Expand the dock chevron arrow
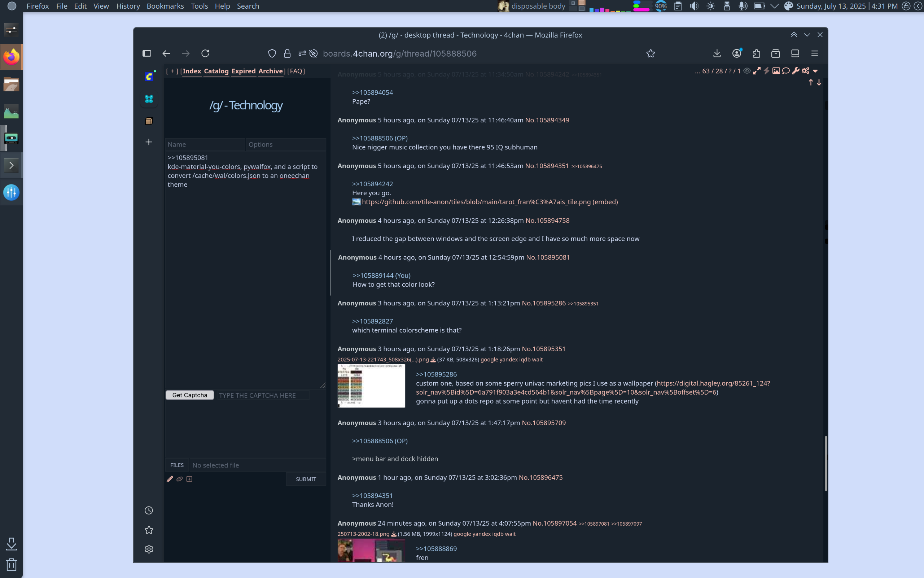This screenshot has width=924, height=578. pyautogui.click(x=11, y=165)
